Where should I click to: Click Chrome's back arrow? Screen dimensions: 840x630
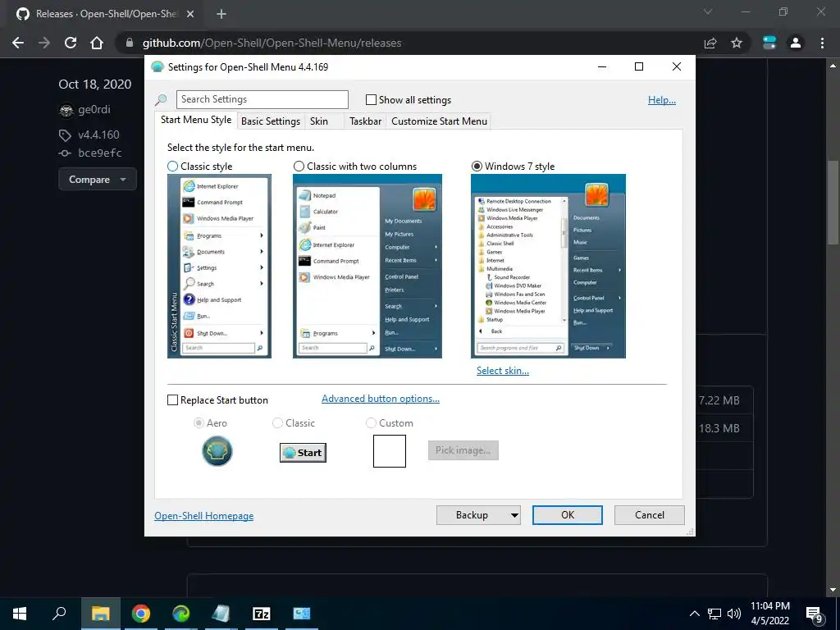click(18, 43)
